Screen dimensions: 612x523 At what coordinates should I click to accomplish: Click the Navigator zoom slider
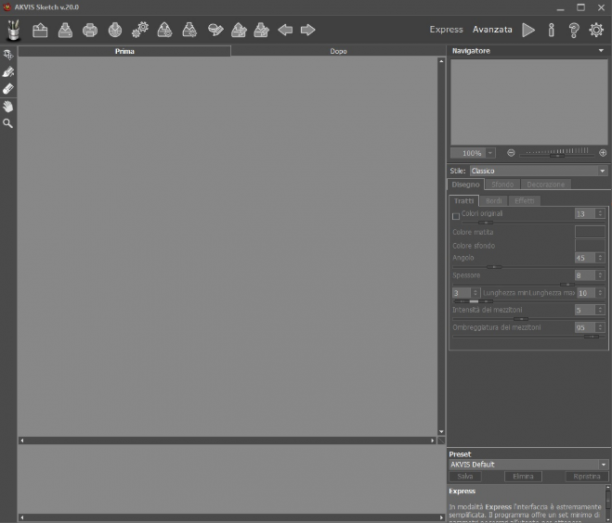pyautogui.click(x=557, y=156)
